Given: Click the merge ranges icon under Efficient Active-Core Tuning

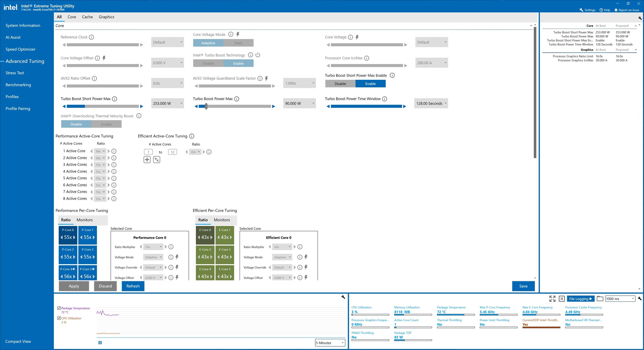Looking at the screenshot, I should click(157, 160).
